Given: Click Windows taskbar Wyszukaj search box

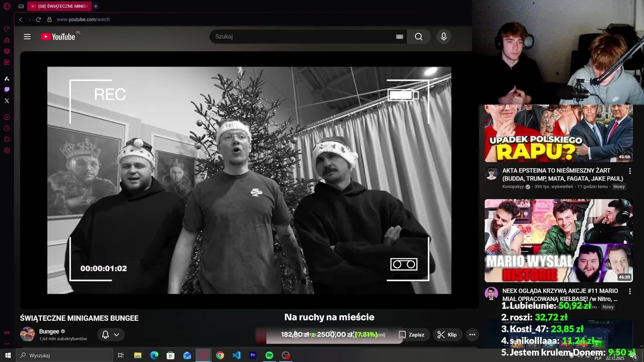Looking at the screenshot, I should (64, 355).
